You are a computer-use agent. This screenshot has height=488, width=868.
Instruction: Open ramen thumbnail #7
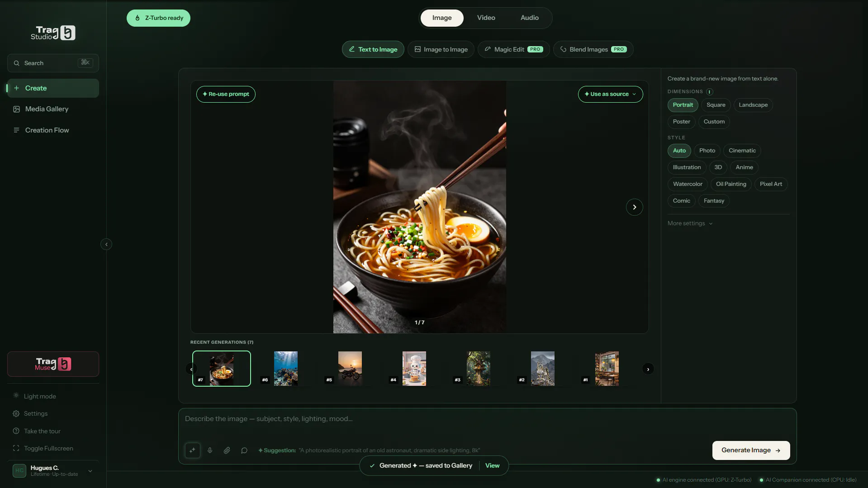click(222, 369)
